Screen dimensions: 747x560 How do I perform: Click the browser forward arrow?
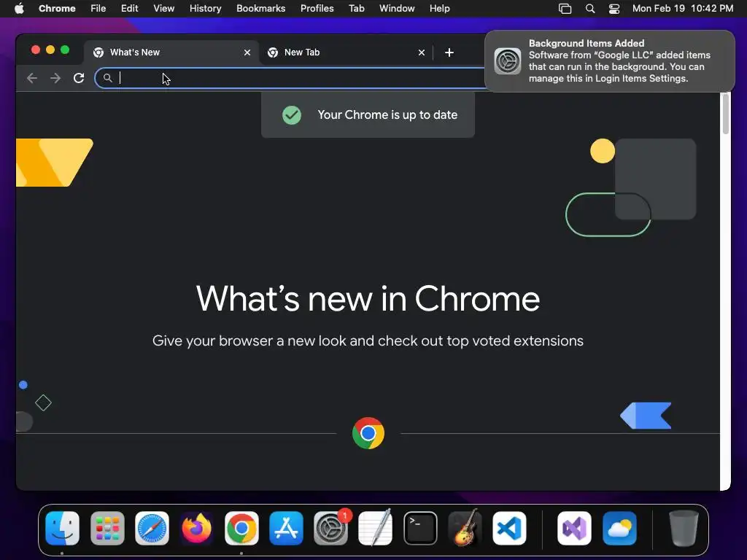55,78
